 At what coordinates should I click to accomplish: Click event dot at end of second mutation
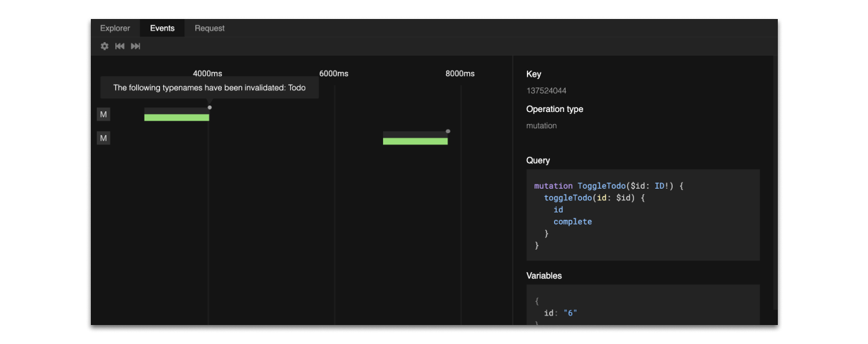coord(448,131)
